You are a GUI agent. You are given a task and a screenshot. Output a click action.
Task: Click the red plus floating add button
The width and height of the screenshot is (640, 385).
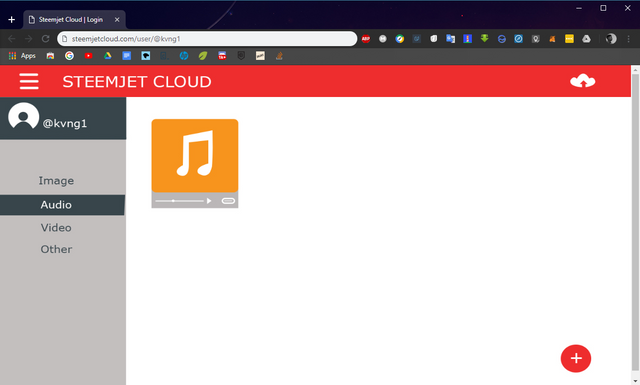pos(576,358)
